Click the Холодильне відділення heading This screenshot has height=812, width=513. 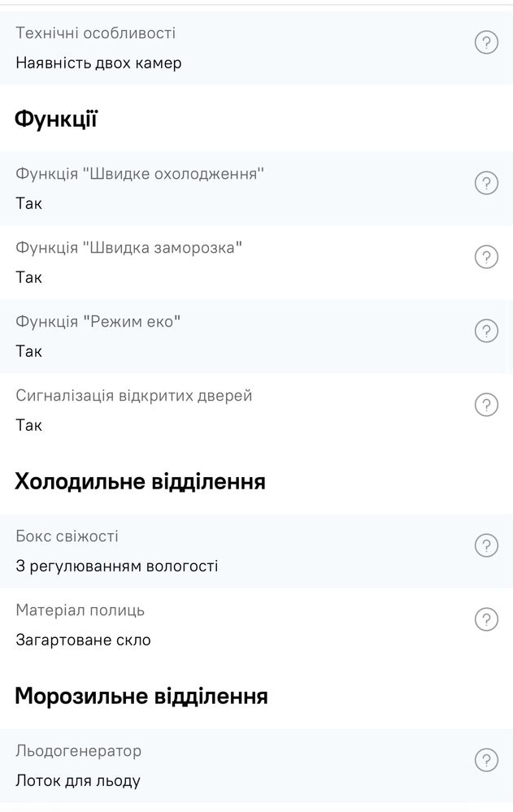pos(140,482)
